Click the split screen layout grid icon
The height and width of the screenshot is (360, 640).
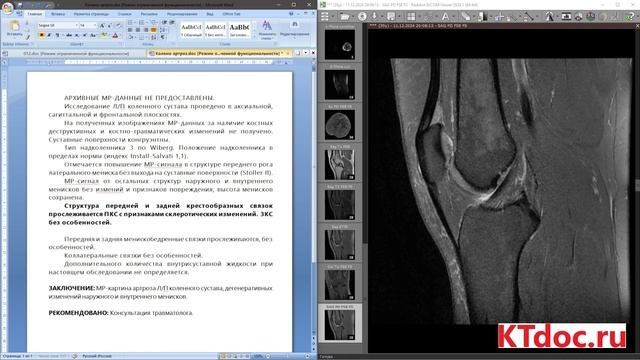(411, 16)
